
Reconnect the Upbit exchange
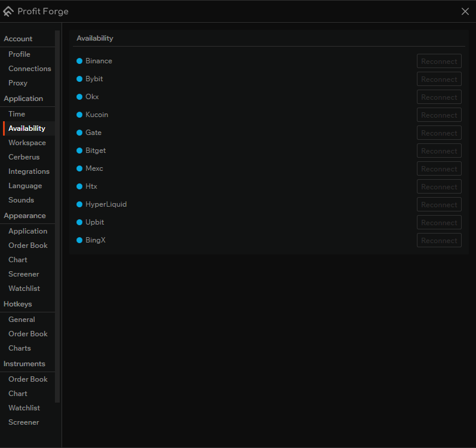pyautogui.click(x=439, y=222)
